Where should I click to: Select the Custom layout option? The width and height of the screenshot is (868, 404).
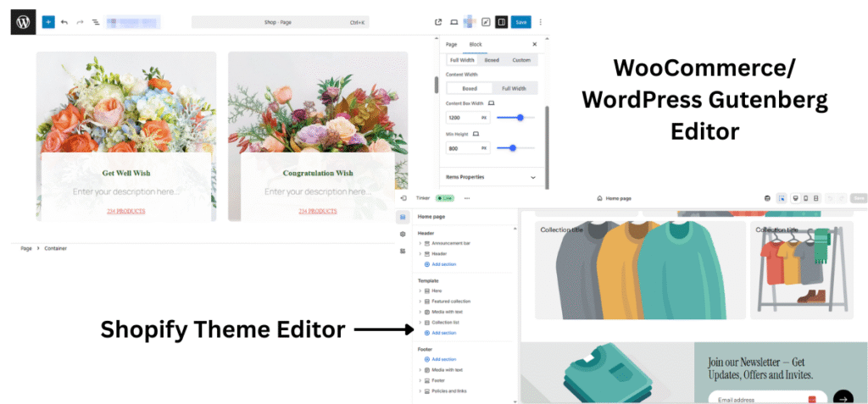pyautogui.click(x=521, y=60)
